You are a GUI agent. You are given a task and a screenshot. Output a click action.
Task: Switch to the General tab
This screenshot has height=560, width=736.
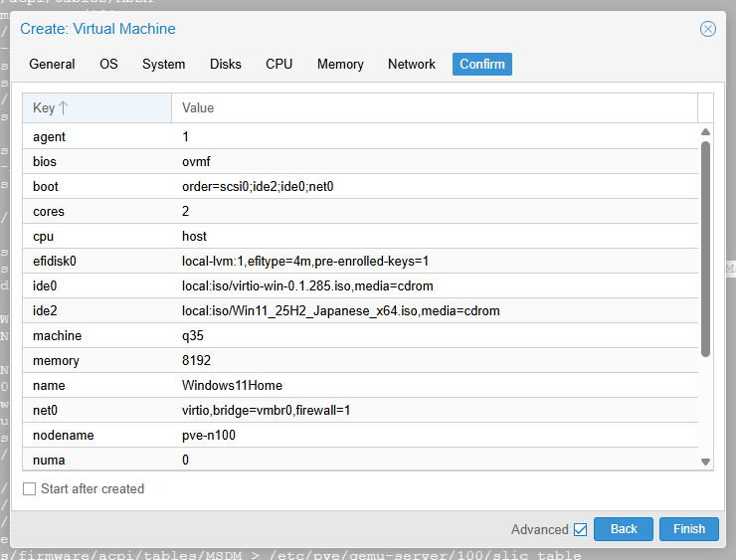pos(52,64)
